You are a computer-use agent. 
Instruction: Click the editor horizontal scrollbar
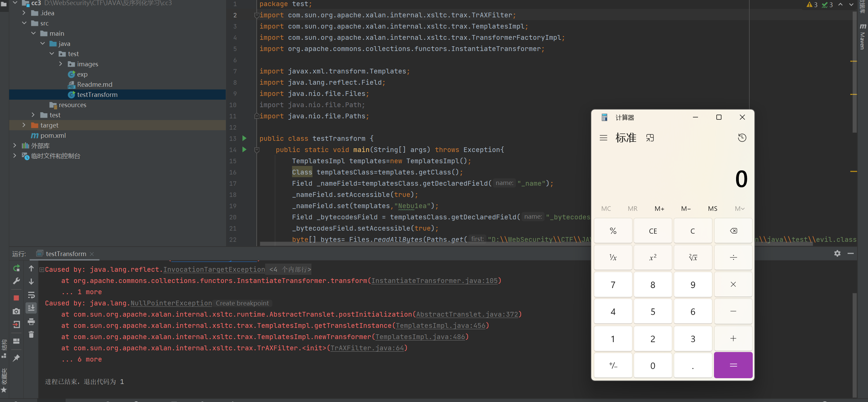pyautogui.click(x=408, y=244)
